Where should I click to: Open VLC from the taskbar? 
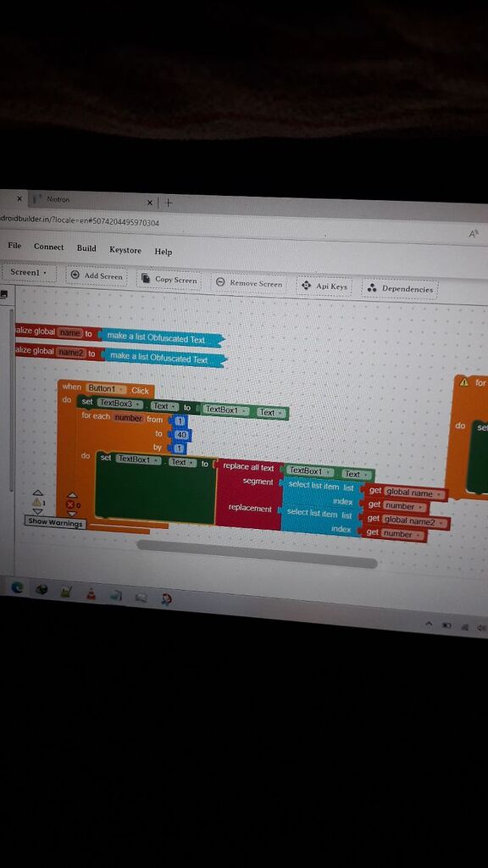point(91,594)
